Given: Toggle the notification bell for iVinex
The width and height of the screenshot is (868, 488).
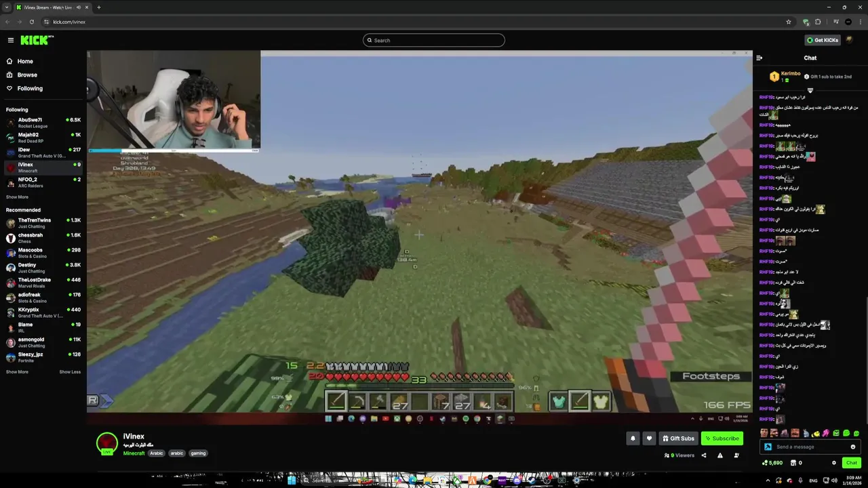Looking at the screenshot, I should [x=633, y=439].
